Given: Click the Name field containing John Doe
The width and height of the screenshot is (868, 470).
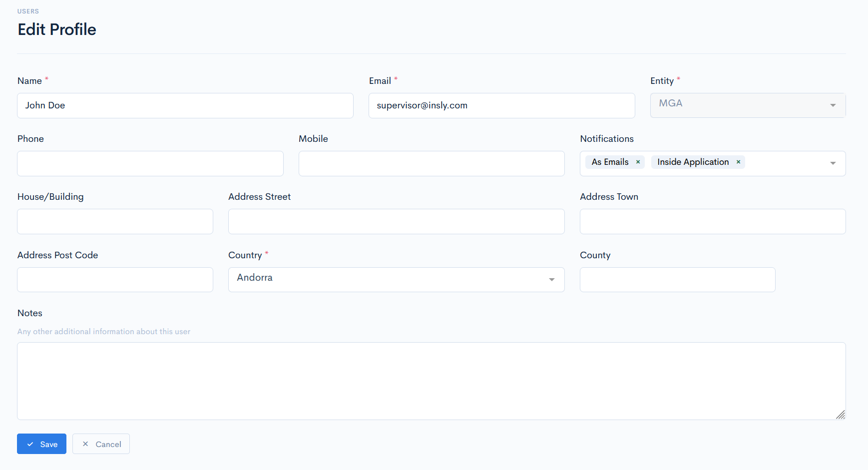Looking at the screenshot, I should [185, 105].
